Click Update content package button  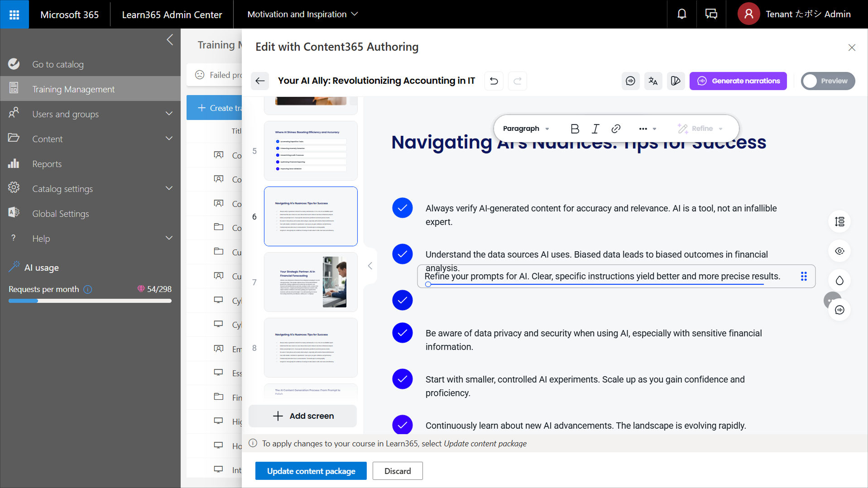tap(311, 471)
